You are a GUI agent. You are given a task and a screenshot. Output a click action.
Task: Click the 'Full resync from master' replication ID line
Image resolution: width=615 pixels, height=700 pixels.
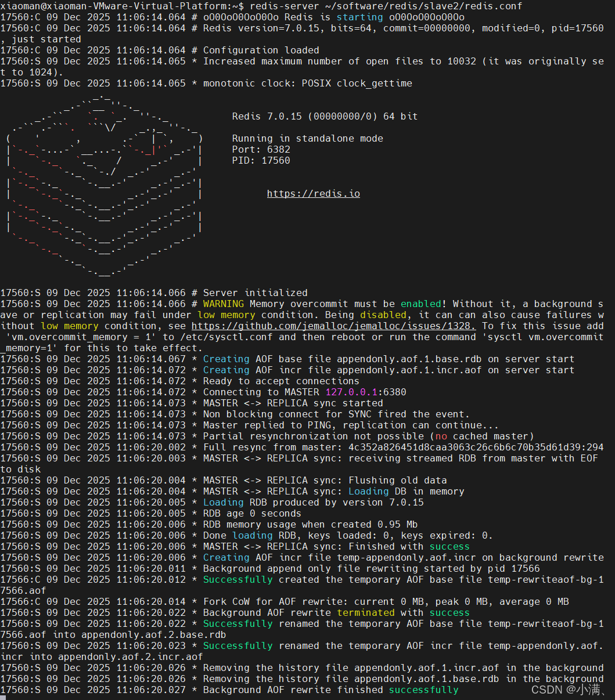(302, 447)
